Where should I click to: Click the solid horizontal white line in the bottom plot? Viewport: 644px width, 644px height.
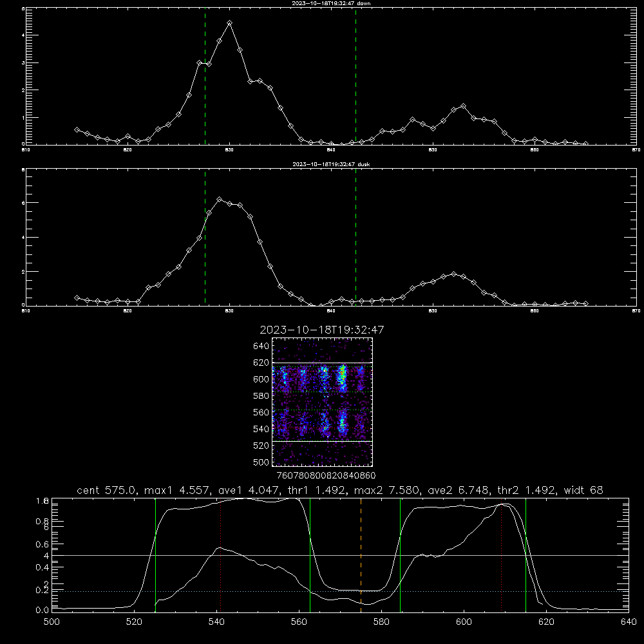340,555
